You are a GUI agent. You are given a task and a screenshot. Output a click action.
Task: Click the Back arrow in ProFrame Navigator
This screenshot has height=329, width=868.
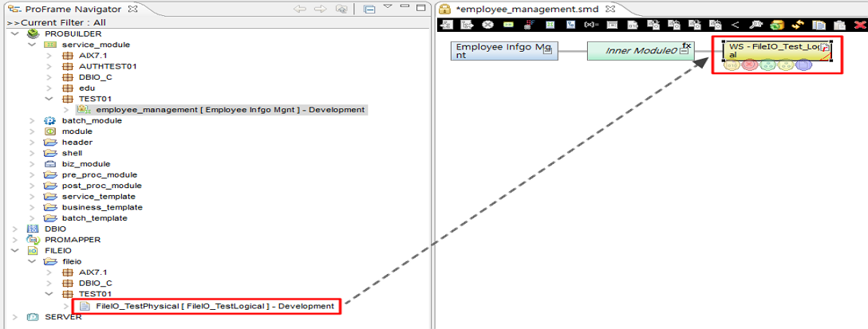coord(299,10)
